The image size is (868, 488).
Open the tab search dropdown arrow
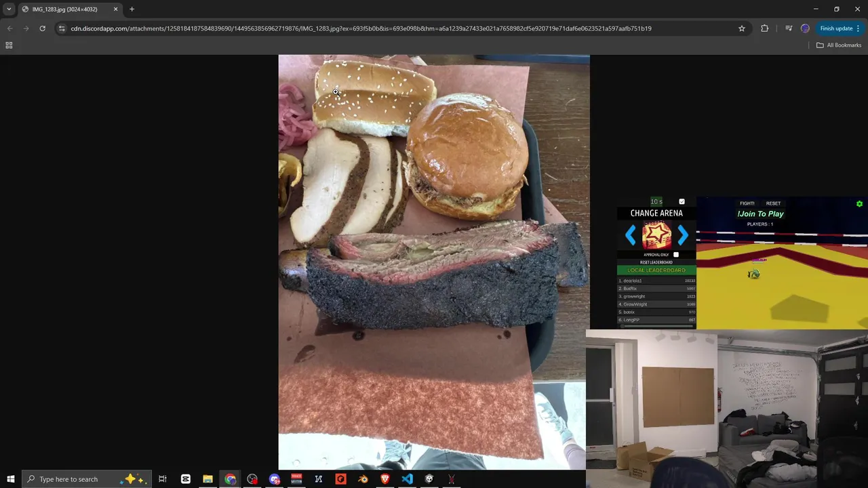[x=9, y=9]
